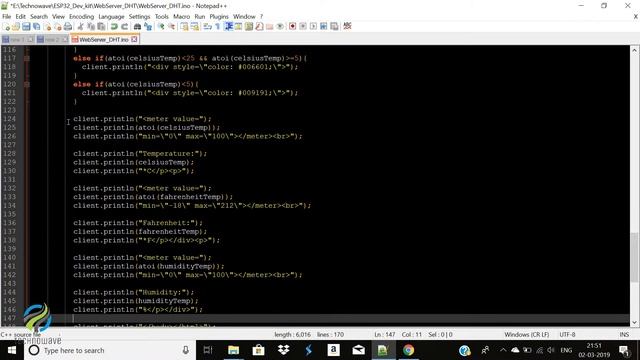This screenshot has height=360, width=640.
Task: Open Google Chrome from the taskbar
Action: coord(408,350)
